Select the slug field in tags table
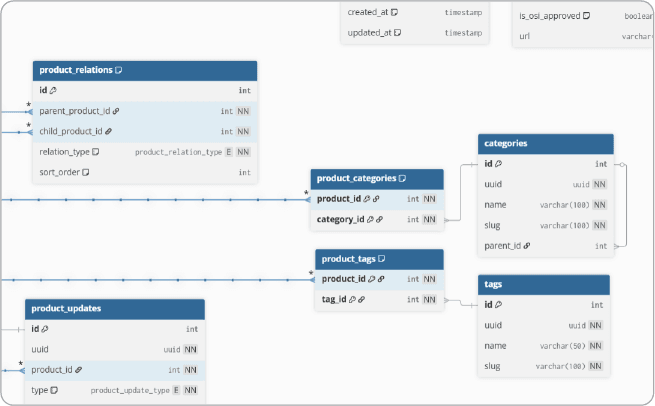 493,366
